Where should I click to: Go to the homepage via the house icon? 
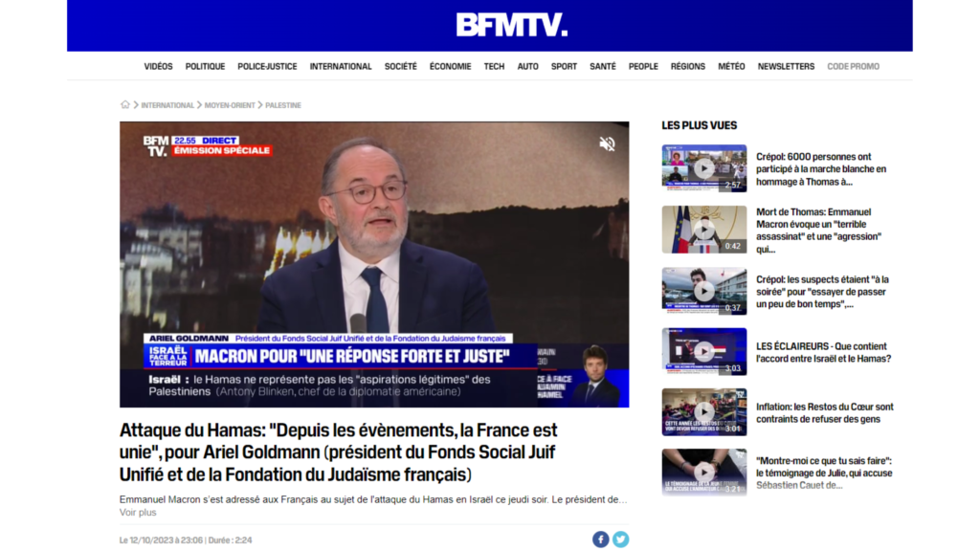[125, 104]
